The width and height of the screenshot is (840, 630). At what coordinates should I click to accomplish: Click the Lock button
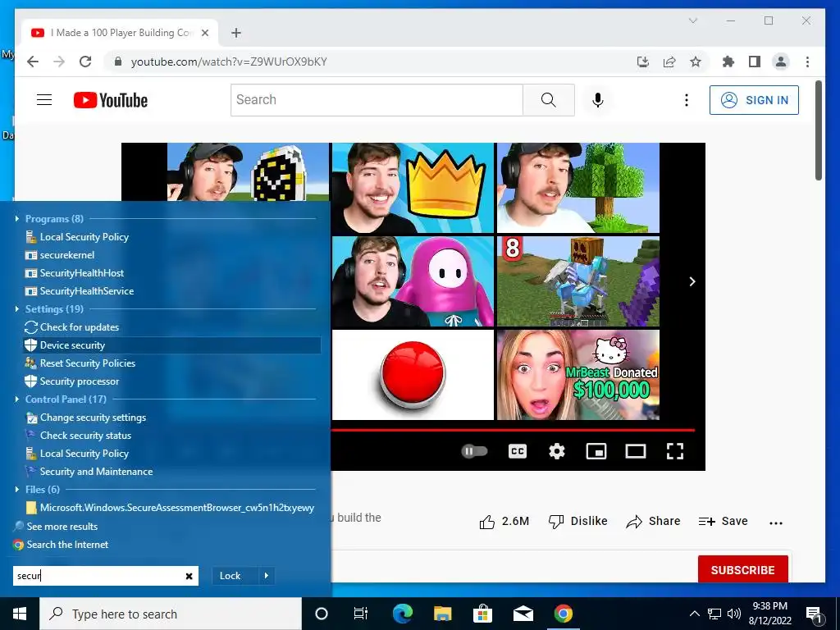point(231,576)
